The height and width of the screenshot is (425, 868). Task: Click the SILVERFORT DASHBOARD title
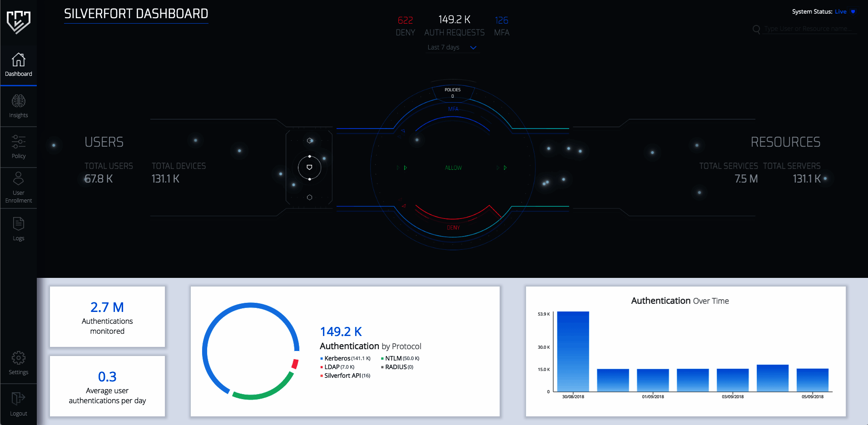tap(136, 14)
